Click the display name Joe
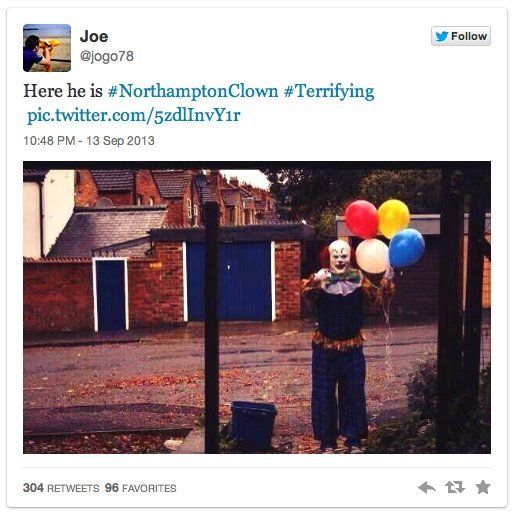The image size is (513, 517). 94,36
